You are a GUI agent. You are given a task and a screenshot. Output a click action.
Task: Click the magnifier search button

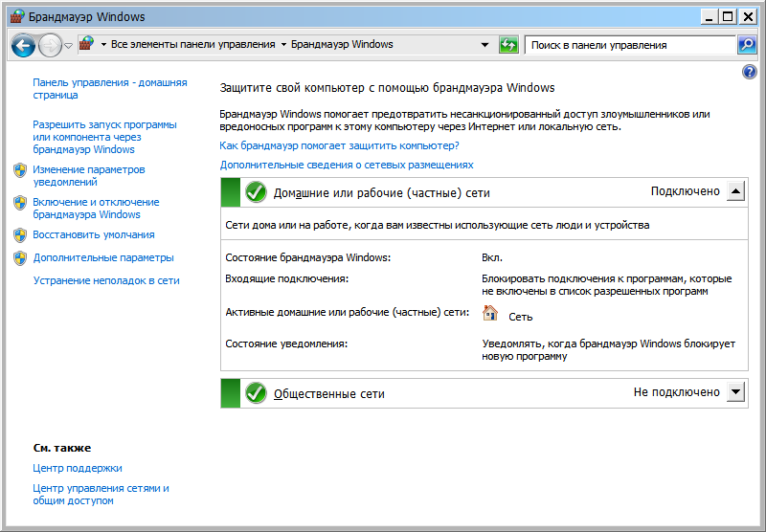point(747,45)
